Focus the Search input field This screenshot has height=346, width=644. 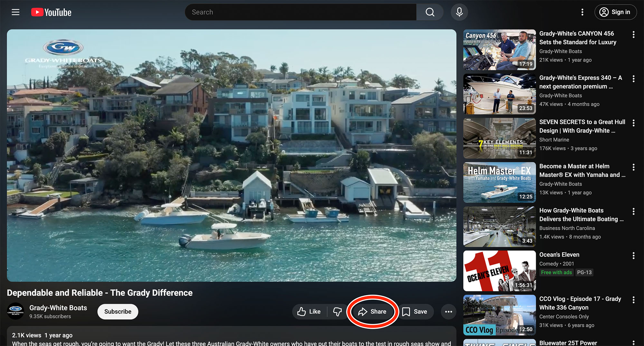tap(301, 12)
